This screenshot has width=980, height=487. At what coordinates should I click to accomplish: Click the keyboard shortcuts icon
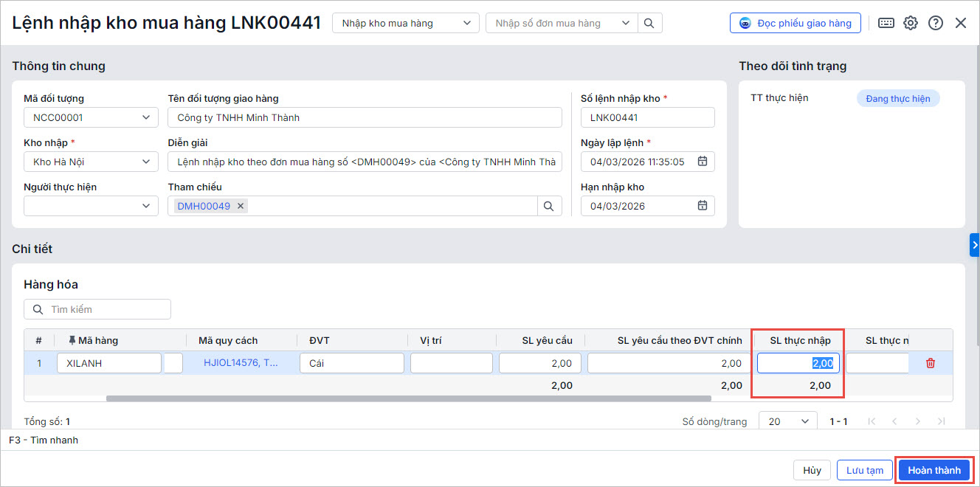[886, 23]
